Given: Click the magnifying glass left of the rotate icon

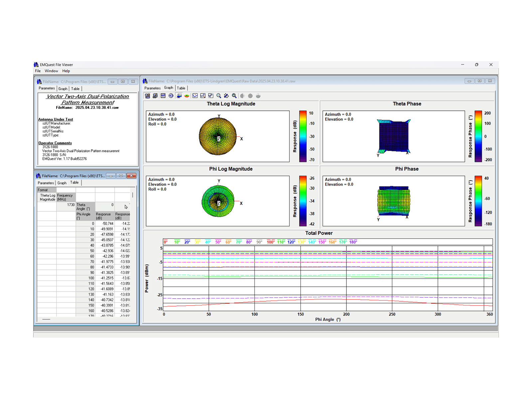Looking at the screenshot, I should click(x=219, y=96).
